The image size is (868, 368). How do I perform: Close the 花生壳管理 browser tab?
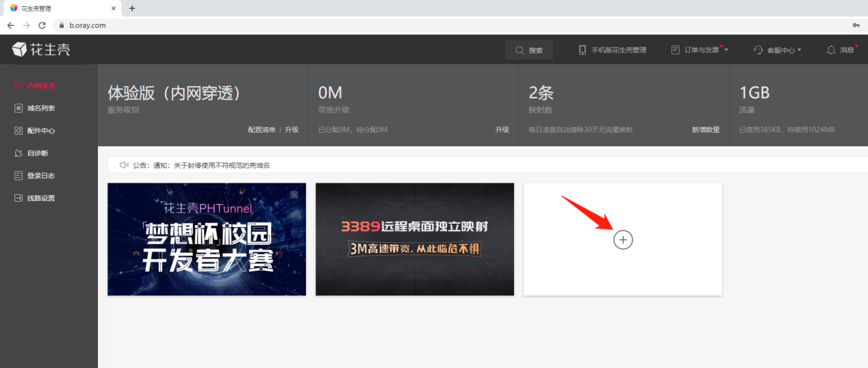[x=114, y=8]
